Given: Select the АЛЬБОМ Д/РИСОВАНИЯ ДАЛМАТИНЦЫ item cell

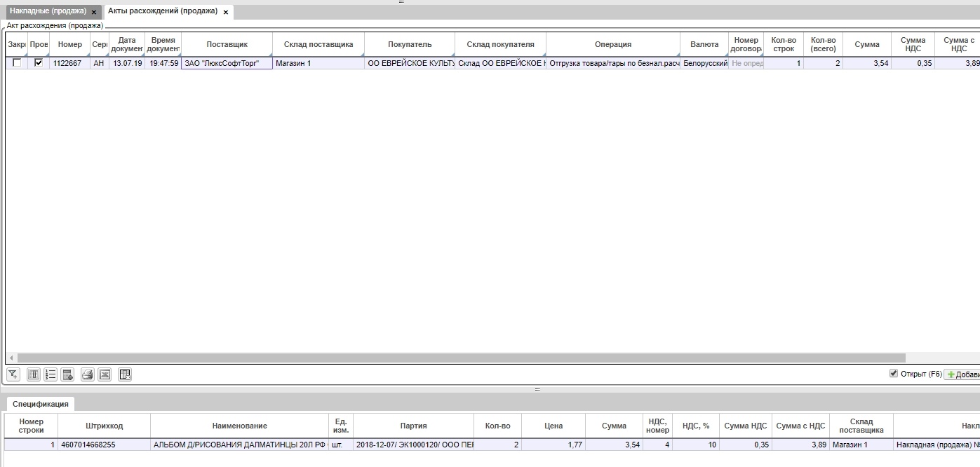Looking at the screenshot, I should point(239,445).
